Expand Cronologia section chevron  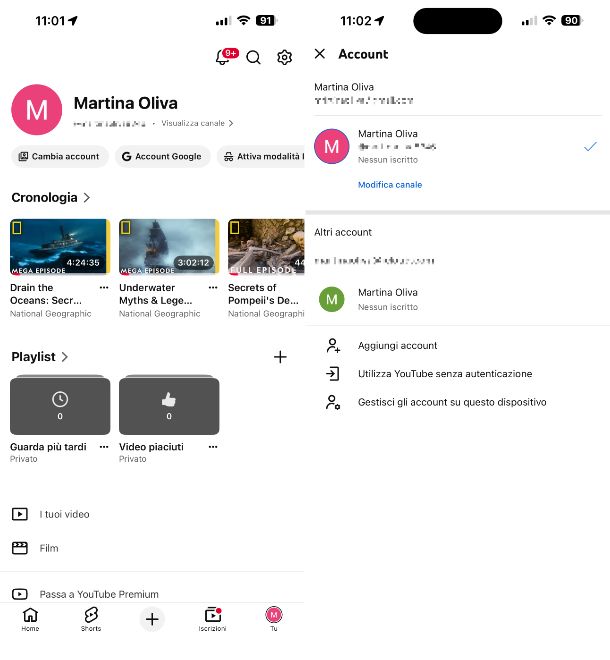click(87, 197)
